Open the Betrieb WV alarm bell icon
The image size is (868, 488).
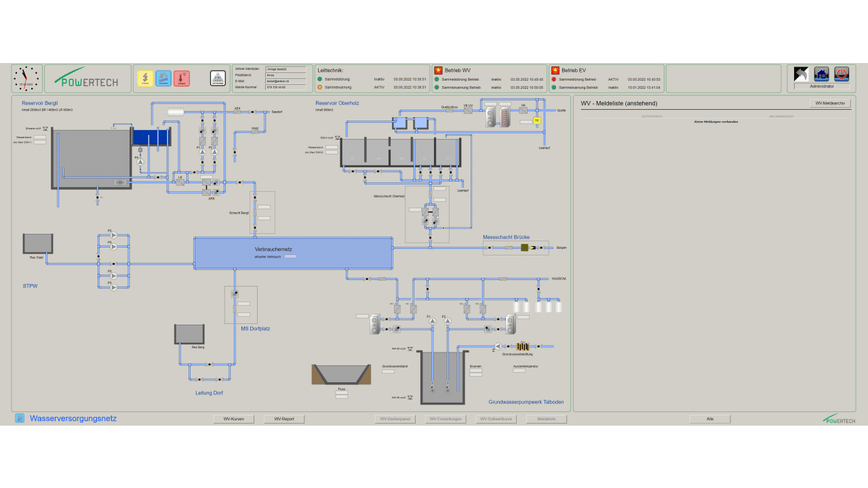pyautogui.click(x=438, y=70)
